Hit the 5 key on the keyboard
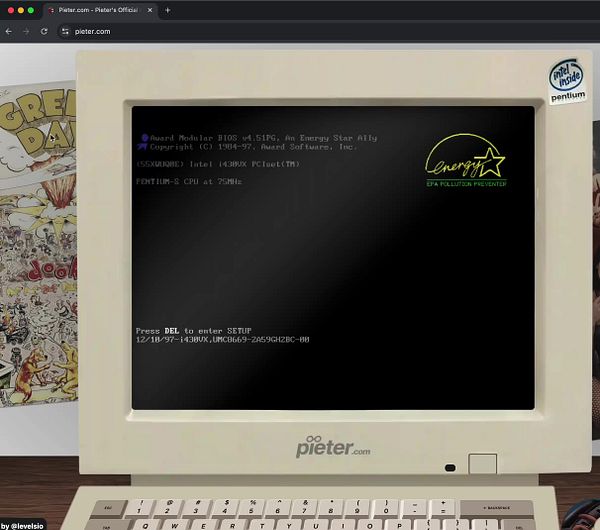Screen dimensions: 600x530 [252, 507]
